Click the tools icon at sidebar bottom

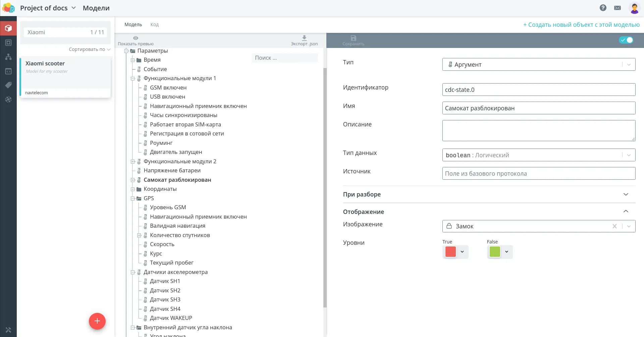click(x=8, y=330)
